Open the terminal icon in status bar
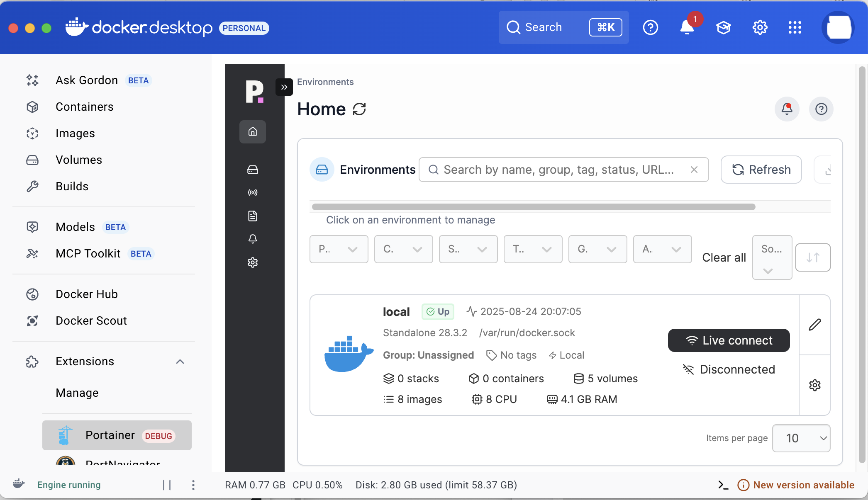Image resolution: width=868 pixels, height=500 pixels. (x=724, y=485)
